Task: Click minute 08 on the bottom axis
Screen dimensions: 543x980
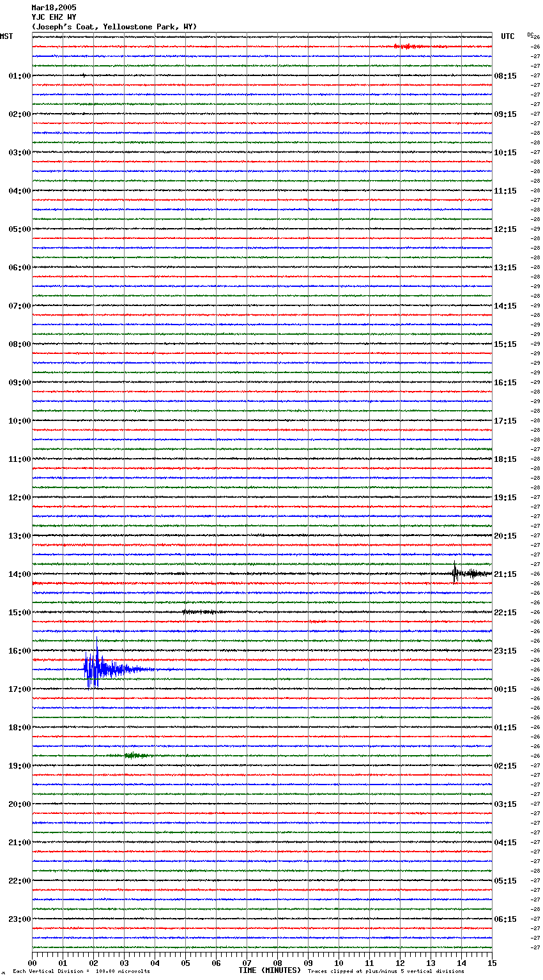Action: [278, 963]
